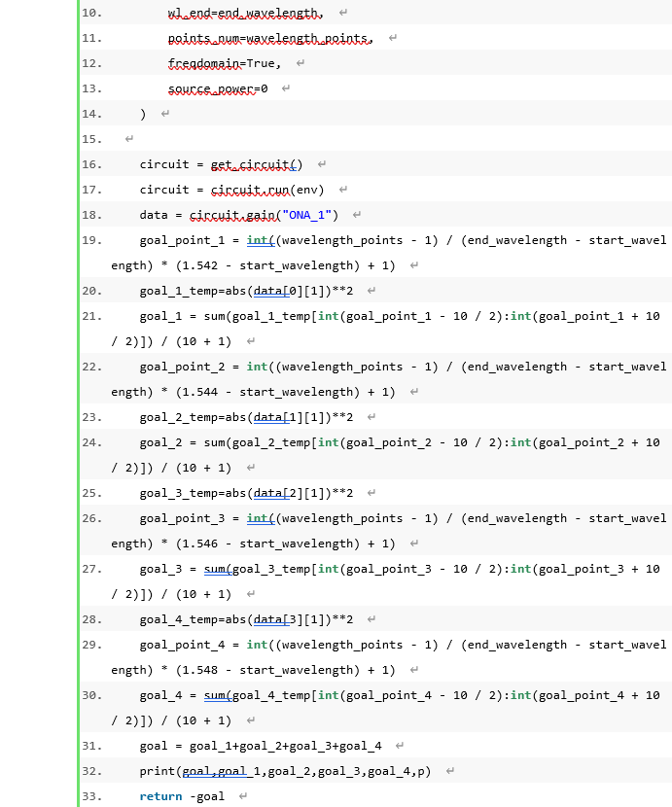672x807 pixels.
Task: Click 'goal_point_4' variable on line 29
Action: coord(182,645)
